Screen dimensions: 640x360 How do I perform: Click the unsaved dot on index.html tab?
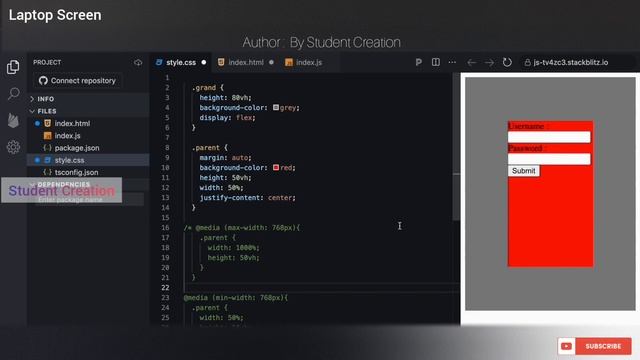pyautogui.click(x=271, y=62)
